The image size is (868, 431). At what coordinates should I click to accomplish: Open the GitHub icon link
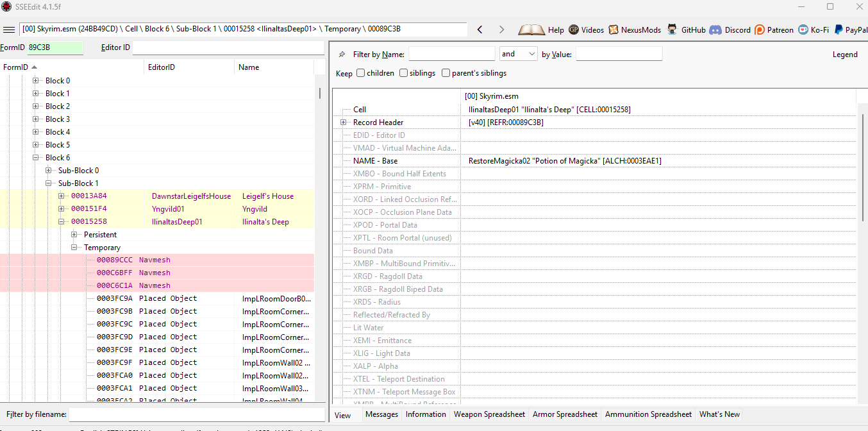[x=672, y=30]
